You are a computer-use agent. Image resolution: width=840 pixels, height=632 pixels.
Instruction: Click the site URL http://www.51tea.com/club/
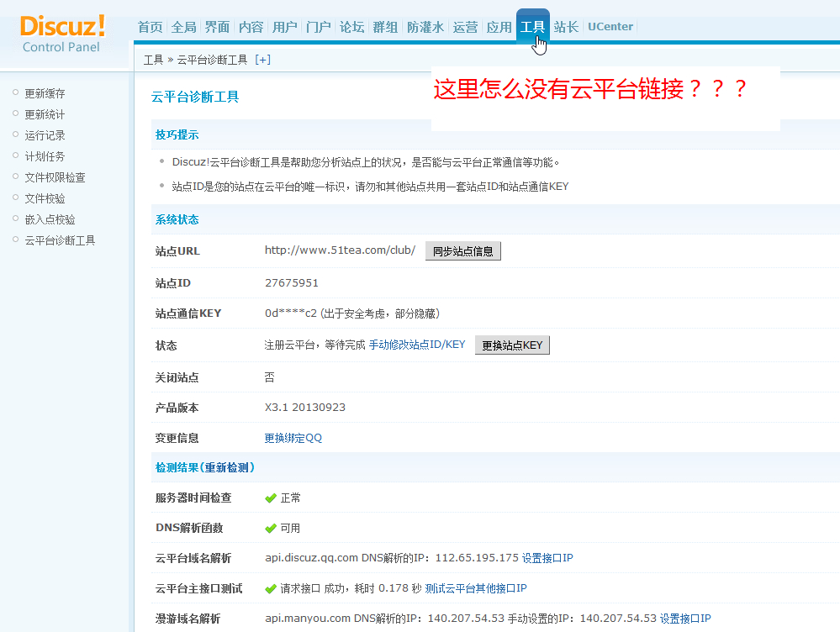(x=340, y=250)
